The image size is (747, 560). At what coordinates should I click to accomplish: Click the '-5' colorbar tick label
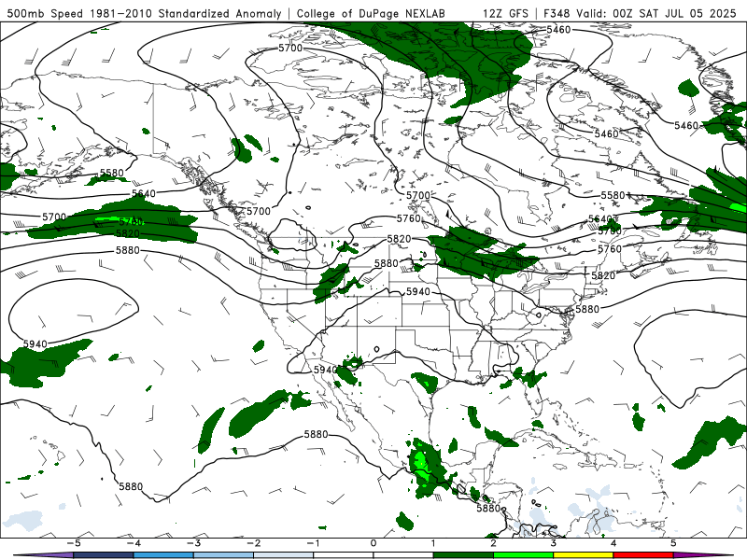(x=74, y=543)
